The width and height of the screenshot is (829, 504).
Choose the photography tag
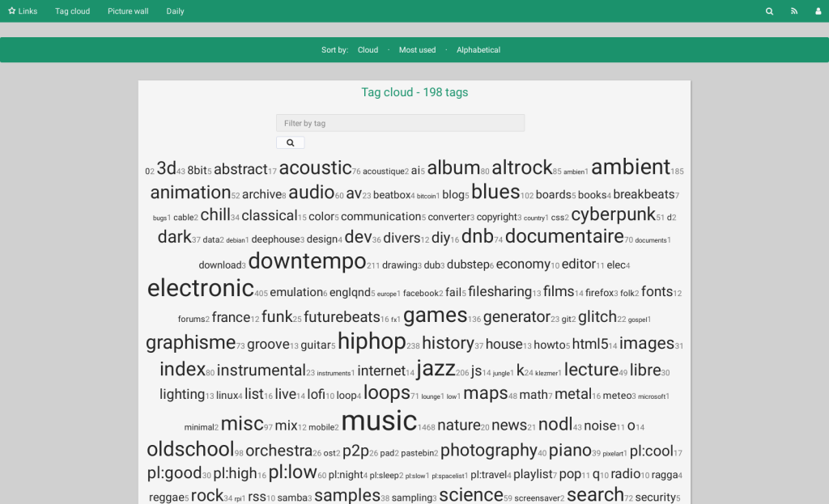click(x=488, y=451)
